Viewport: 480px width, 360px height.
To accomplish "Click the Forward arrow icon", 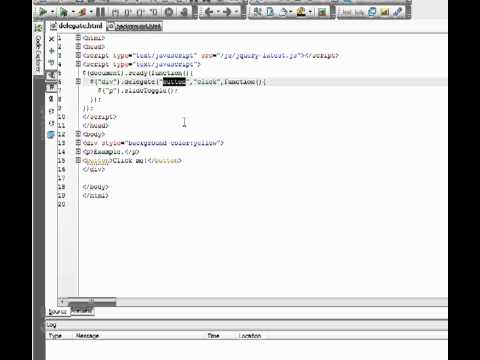I will tap(227, 12).
